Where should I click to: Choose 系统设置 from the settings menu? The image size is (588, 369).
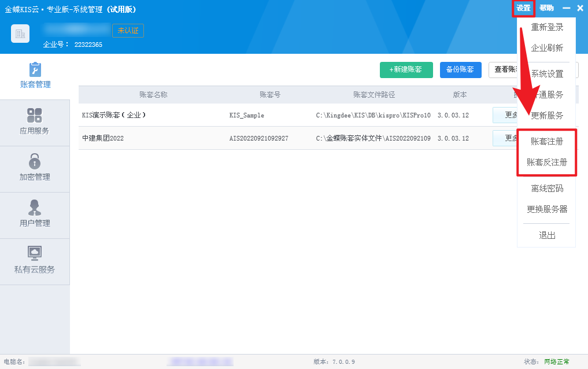(x=547, y=74)
